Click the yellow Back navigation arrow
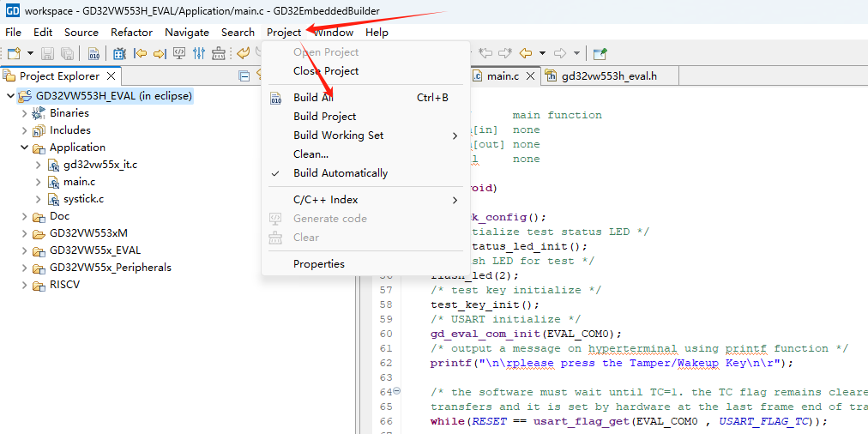The height and width of the screenshot is (434, 868). click(526, 53)
